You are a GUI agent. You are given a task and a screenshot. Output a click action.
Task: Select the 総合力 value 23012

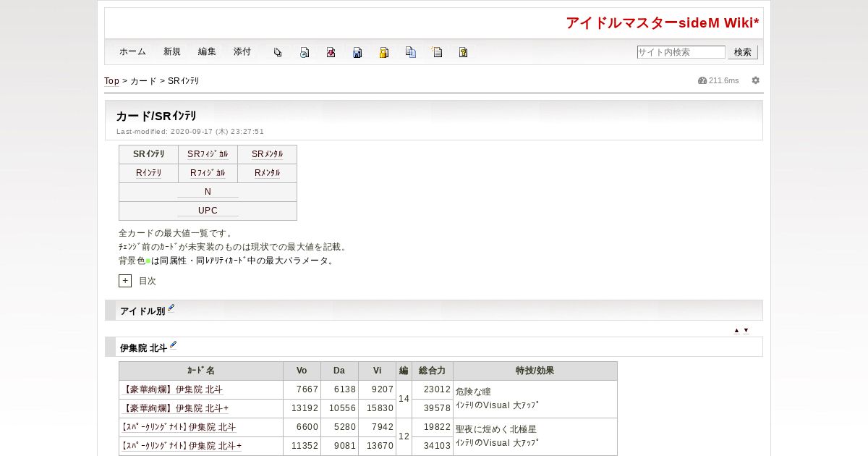coord(437,389)
